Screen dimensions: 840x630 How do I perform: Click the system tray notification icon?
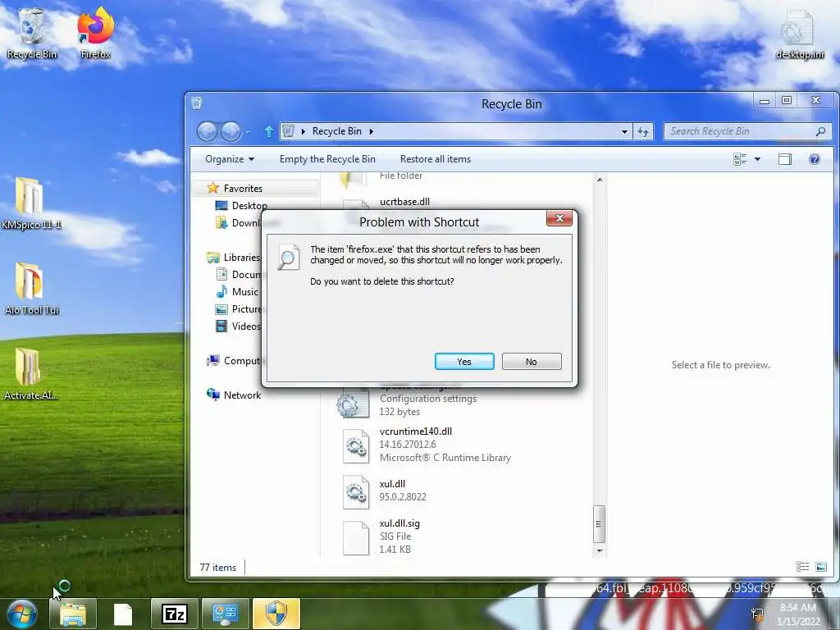tap(757, 614)
